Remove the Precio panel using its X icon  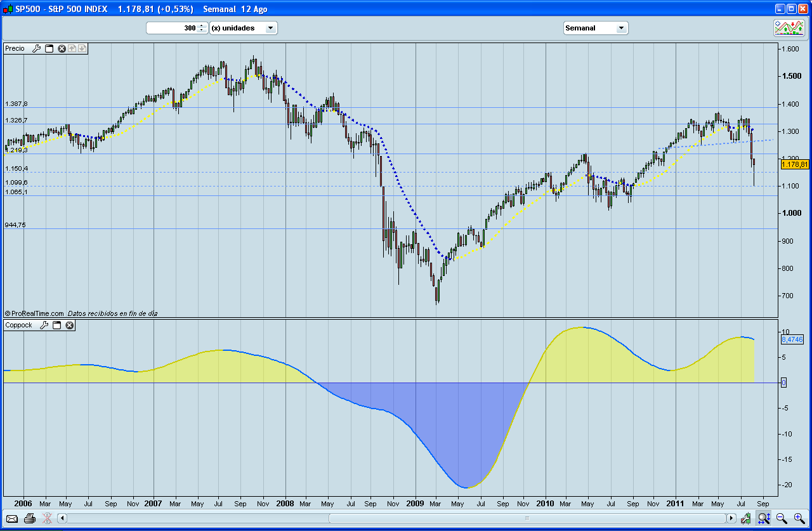click(x=62, y=48)
